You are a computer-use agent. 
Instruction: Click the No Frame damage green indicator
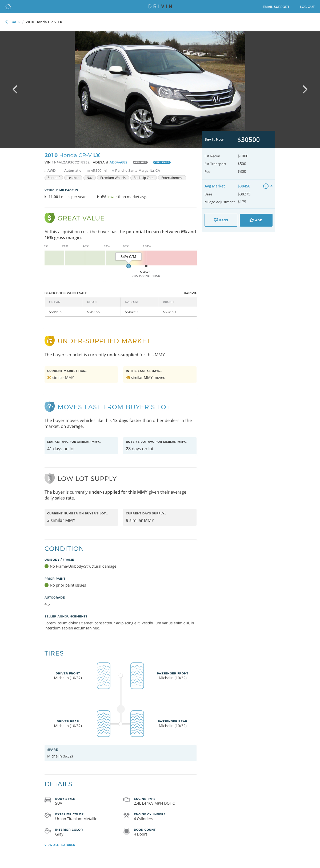point(47,566)
